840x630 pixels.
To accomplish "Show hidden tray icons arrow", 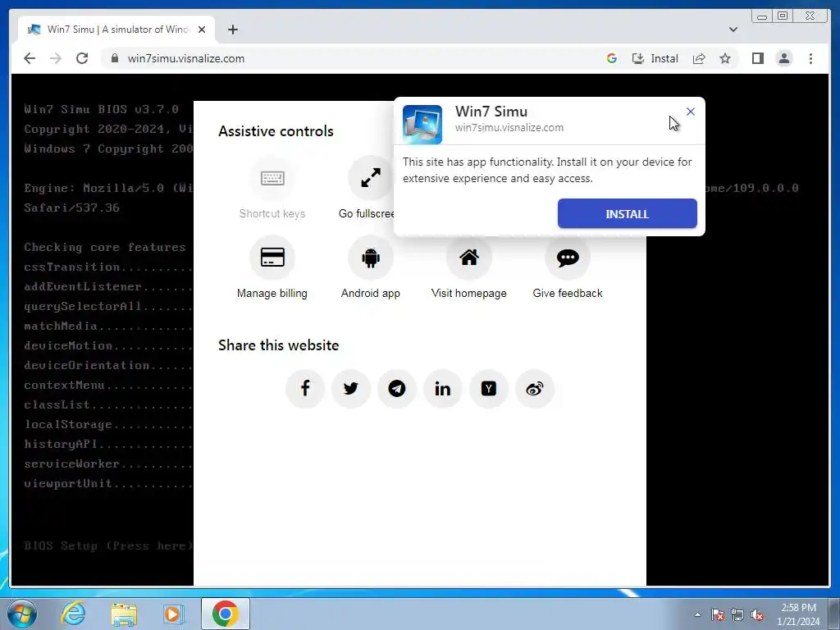I will coord(697,614).
